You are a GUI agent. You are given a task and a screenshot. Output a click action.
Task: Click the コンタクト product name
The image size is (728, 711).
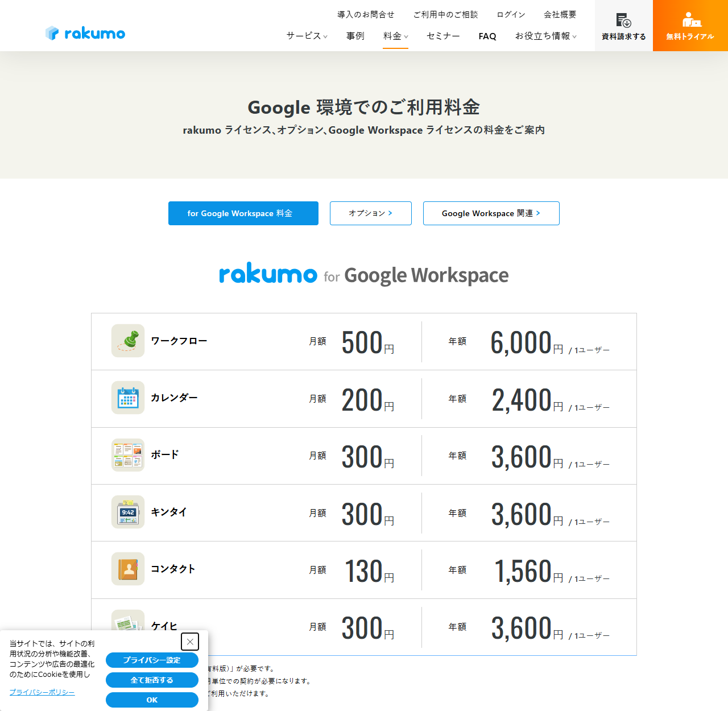click(173, 569)
